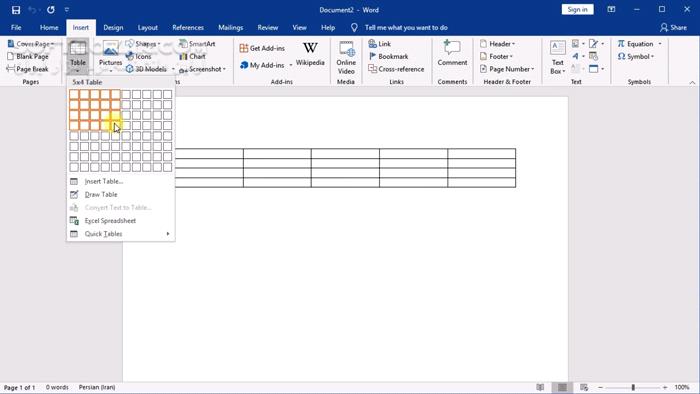
Task: Insert a Cross-reference
Action: point(396,69)
